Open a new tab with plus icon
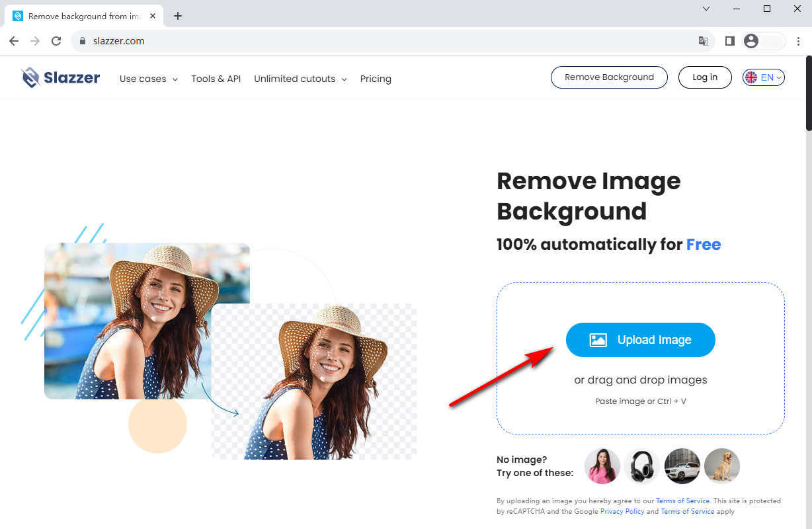 click(177, 16)
